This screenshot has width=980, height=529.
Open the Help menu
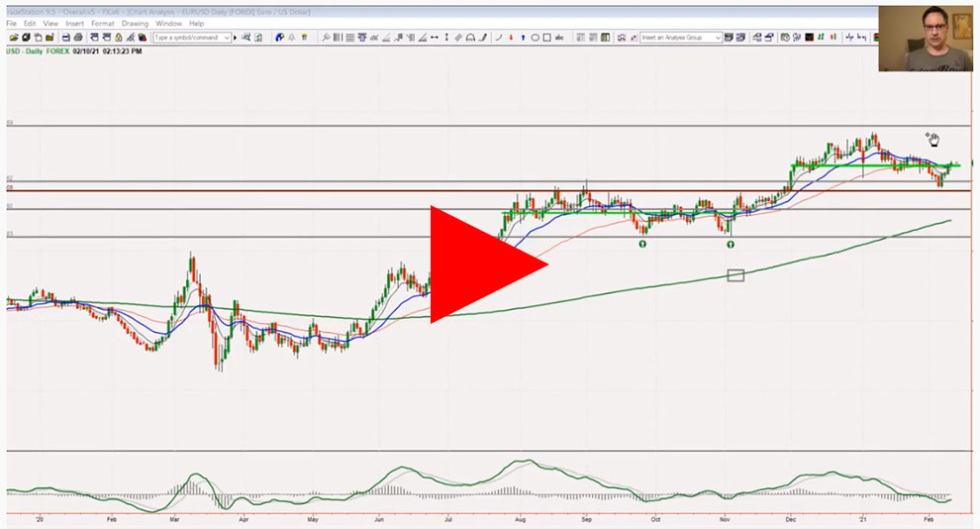[196, 24]
